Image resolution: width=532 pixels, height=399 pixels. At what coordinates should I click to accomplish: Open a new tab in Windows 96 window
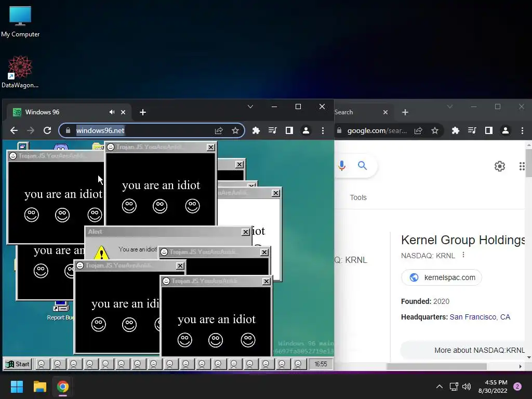(143, 112)
